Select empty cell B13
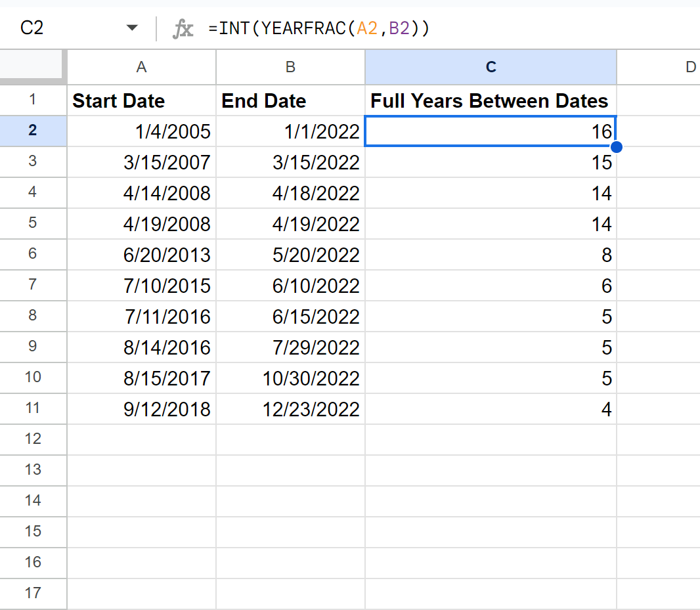The image size is (700, 610). 291,470
